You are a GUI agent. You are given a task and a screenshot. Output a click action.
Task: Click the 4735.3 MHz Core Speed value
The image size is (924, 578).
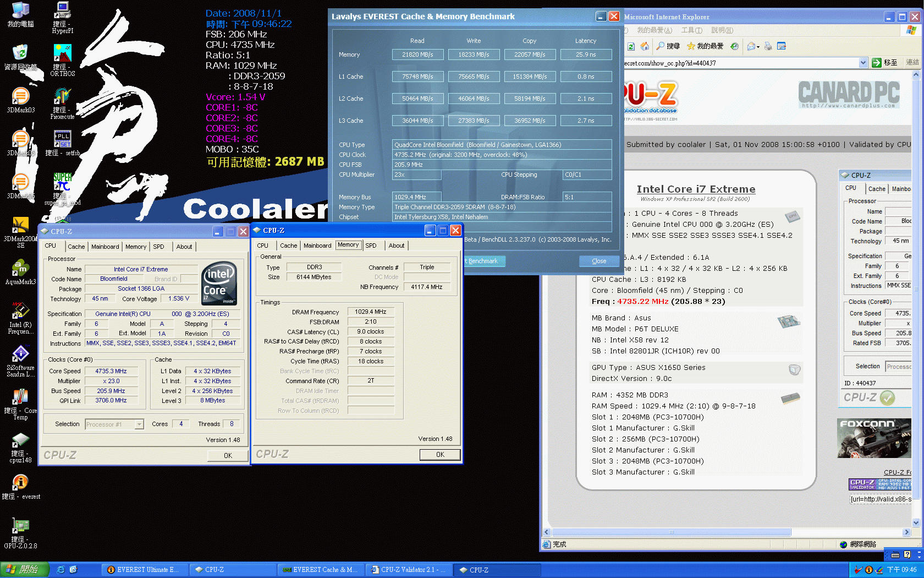coord(111,372)
